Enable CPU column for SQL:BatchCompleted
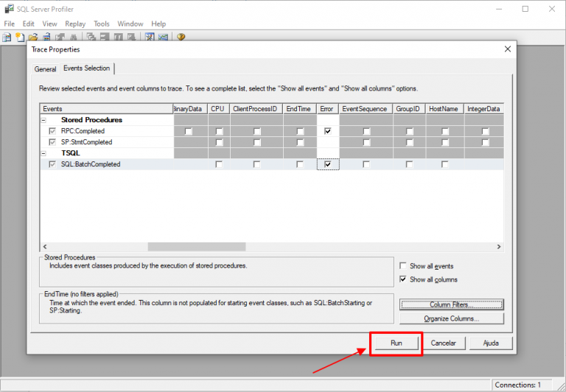Screen dimensions: 566x392 pyautogui.click(x=219, y=164)
